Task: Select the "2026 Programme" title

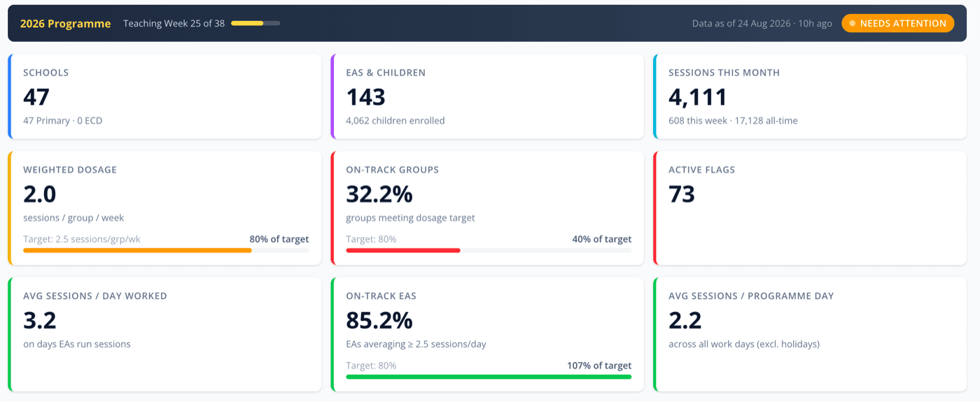Action: [65, 23]
